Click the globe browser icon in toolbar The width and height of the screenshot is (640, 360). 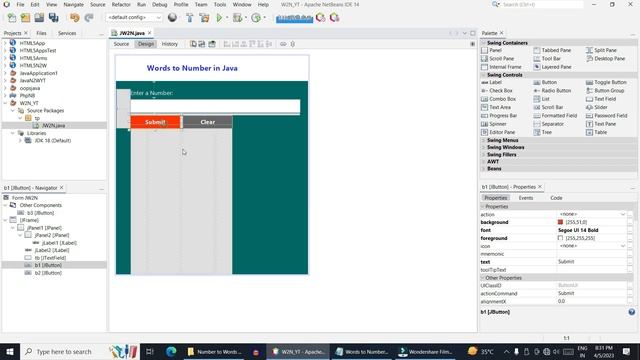tap(172, 18)
